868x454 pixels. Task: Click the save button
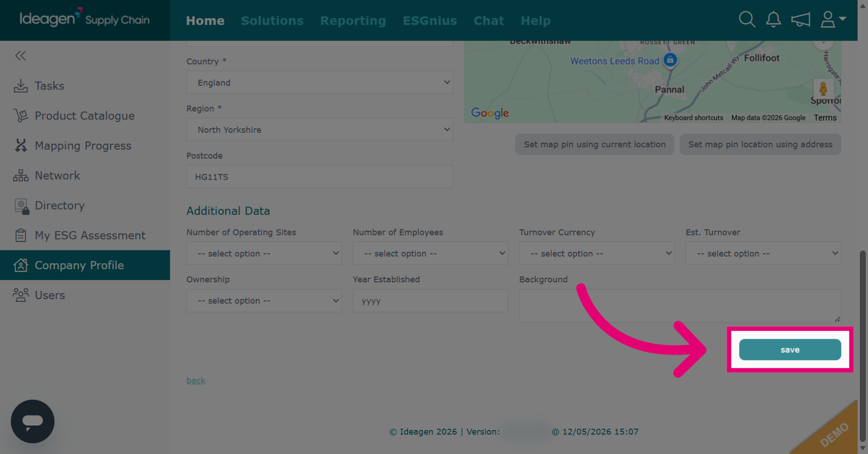coord(790,350)
